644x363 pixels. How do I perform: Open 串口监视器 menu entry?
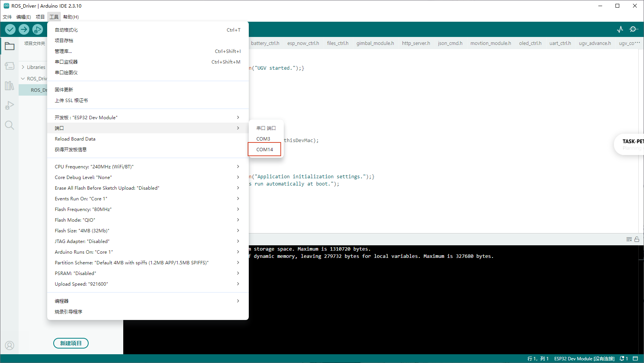(x=148, y=62)
